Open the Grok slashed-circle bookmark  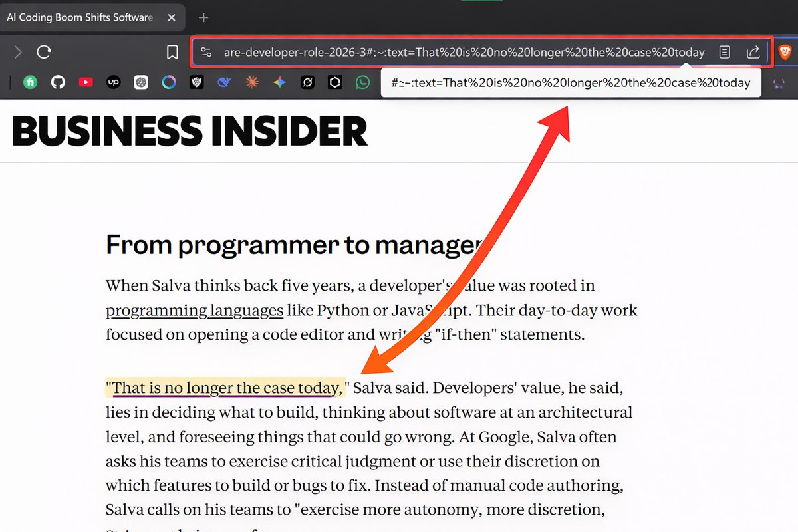point(307,82)
